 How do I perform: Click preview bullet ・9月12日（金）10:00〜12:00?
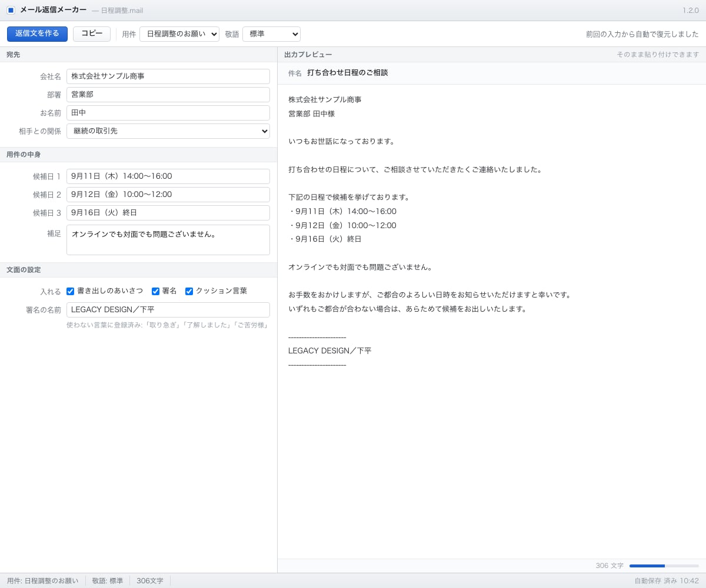[x=342, y=226]
